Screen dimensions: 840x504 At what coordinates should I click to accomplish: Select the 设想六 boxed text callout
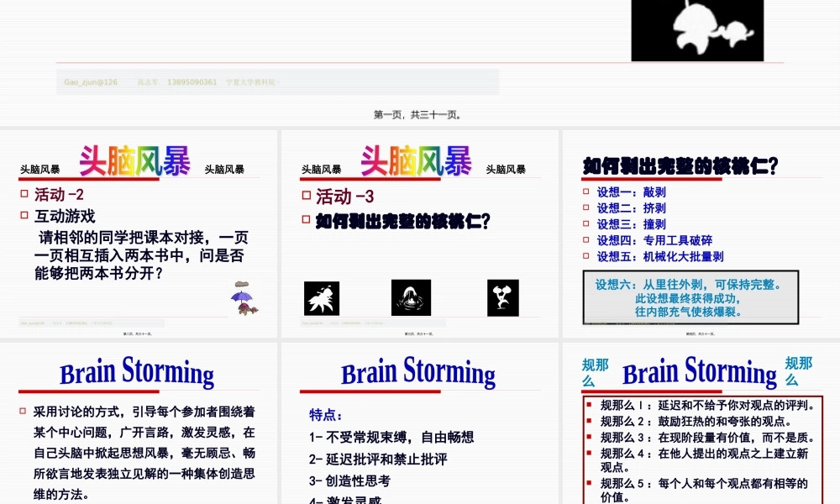690,297
